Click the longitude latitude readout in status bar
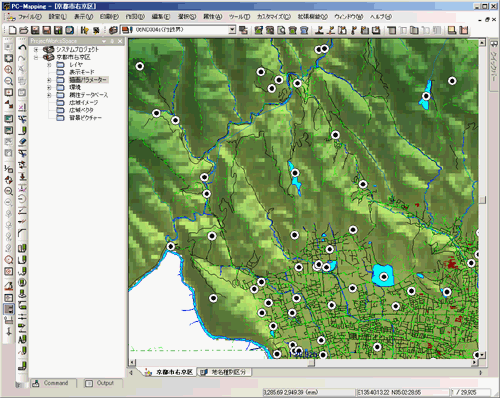 (403, 392)
